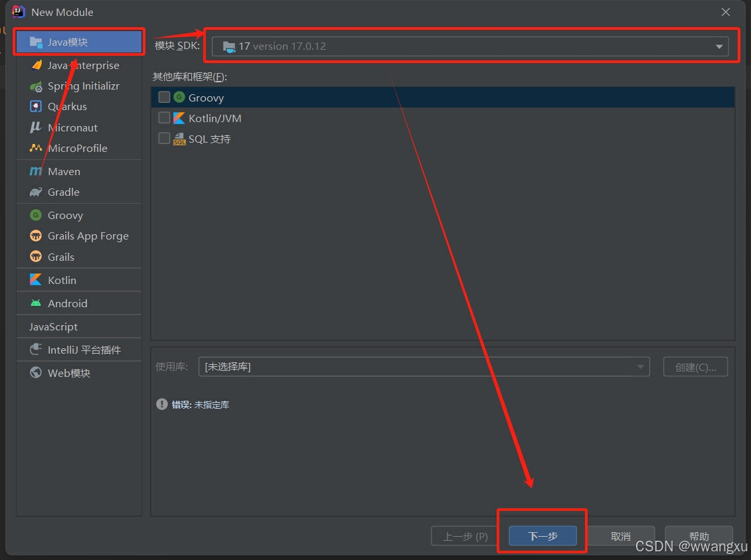Image resolution: width=751 pixels, height=560 pixels.
Task: Click the 模块 SDK label
Action: coord(177,46)
